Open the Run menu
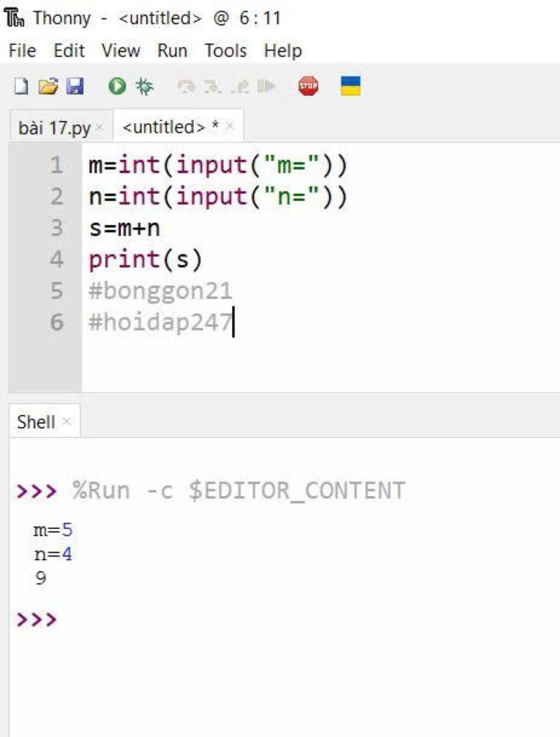The image size is (560, 737). click(x=172, y=51)
